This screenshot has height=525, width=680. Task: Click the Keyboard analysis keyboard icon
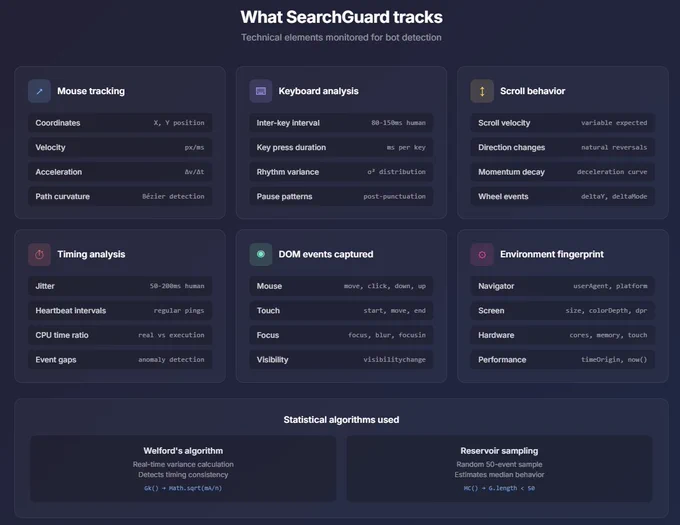tap(261, 91)
